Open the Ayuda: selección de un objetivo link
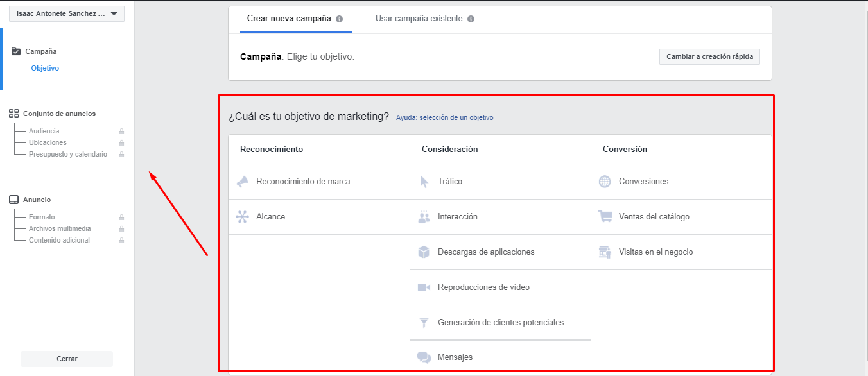868x376 pixels. pos(444,117)
